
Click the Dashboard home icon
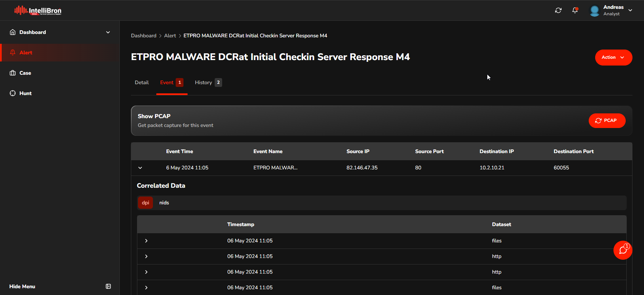point(13,32)
